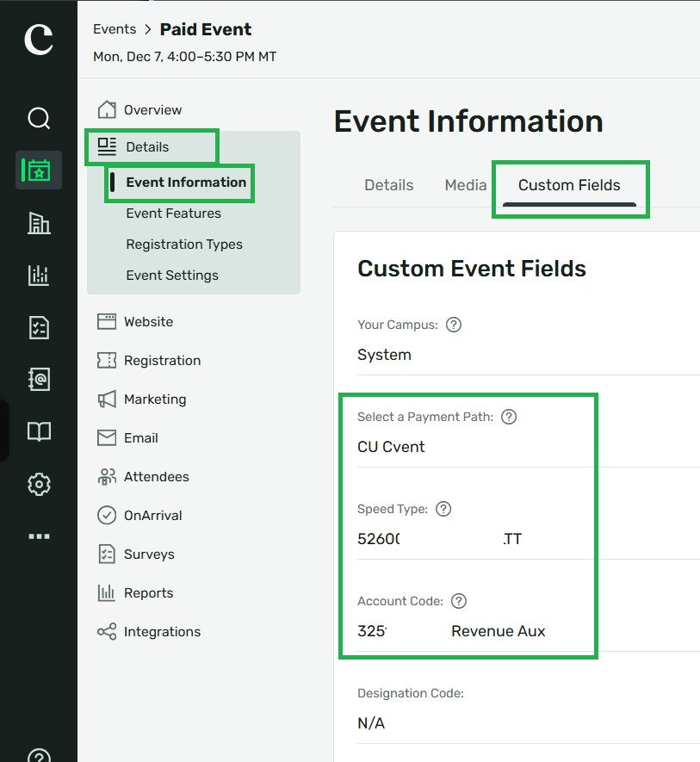Open Event Features in the side menu
The height and width of the screenshot is (762, 700).
click(174, 214)
